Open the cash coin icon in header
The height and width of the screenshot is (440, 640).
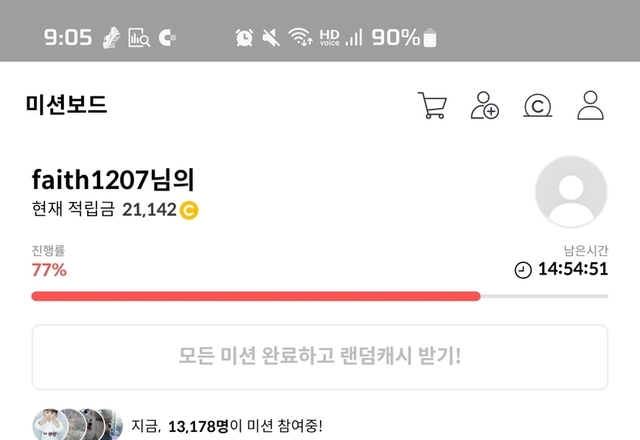538,106
